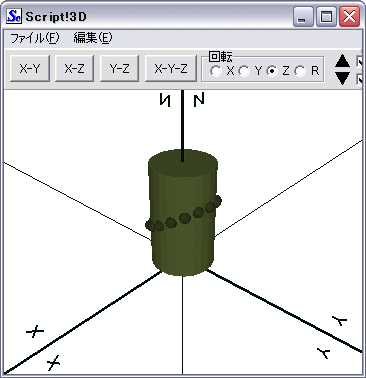This screenshot has height=378, width=366.
Task: Open the 編集(E) menu
Action: (x=93, y=38)
